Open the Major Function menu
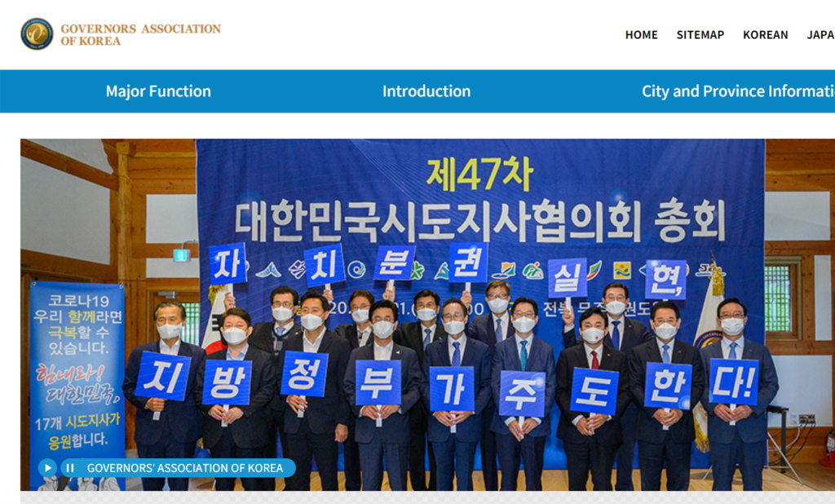 (158, 91)
